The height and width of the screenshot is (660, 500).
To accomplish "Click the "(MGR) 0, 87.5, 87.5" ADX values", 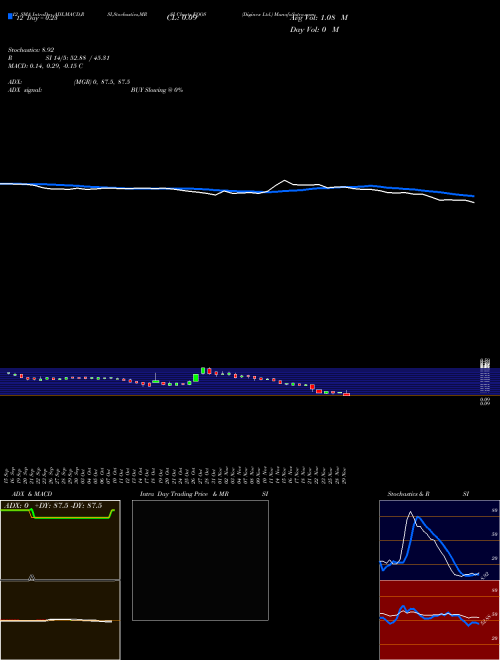I will (102, 82).
